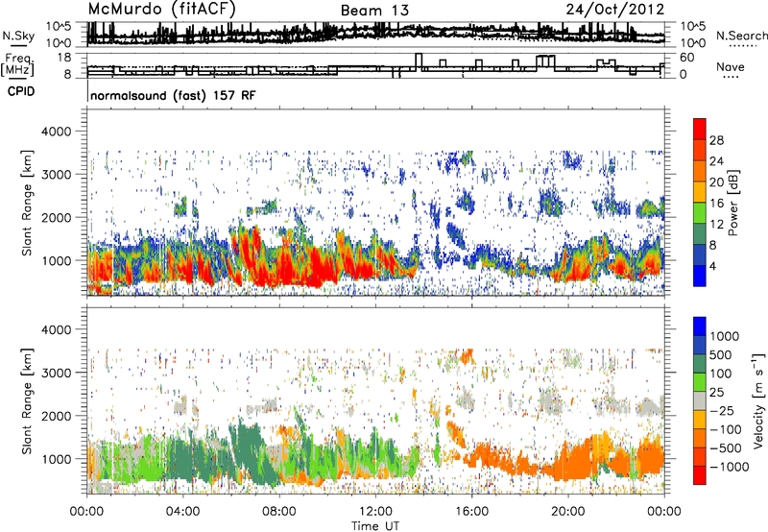Click the "Power [dB]" colorbar label

point(732,203)
